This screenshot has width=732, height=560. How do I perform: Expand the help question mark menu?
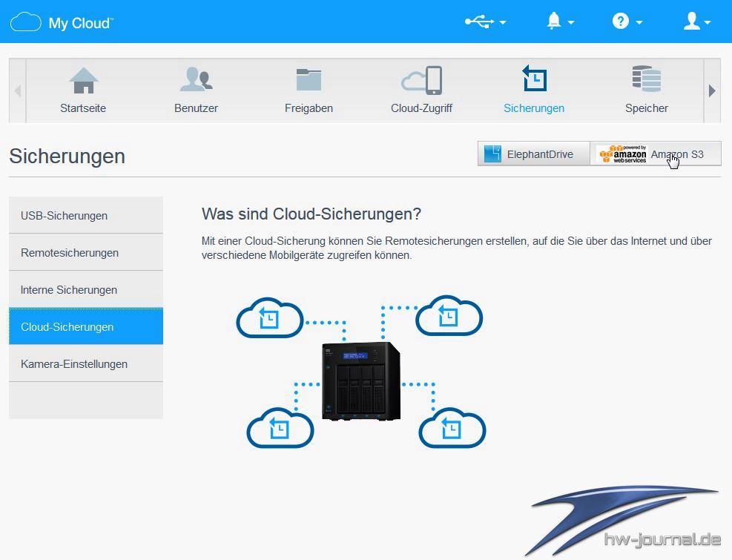[x=627, y=22]
